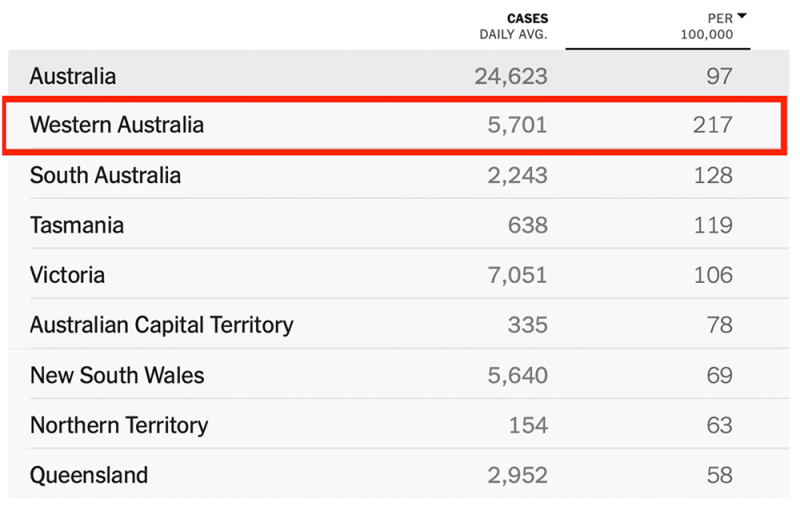This screenshot has width=800, height=506.
Task: Click South Australia's 2,243 cases value
Action: [x=517, y=175]
